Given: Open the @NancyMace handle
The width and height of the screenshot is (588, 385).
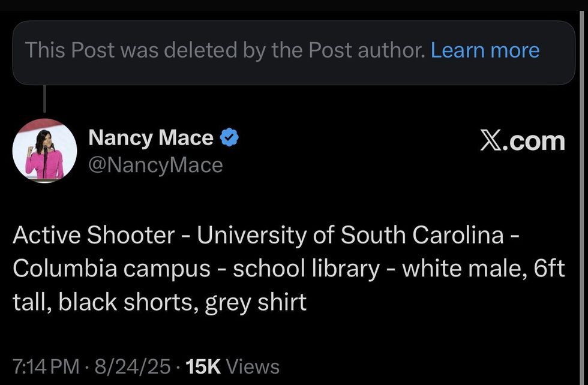Looking at the screenshot, I should [x=155, y=165].
